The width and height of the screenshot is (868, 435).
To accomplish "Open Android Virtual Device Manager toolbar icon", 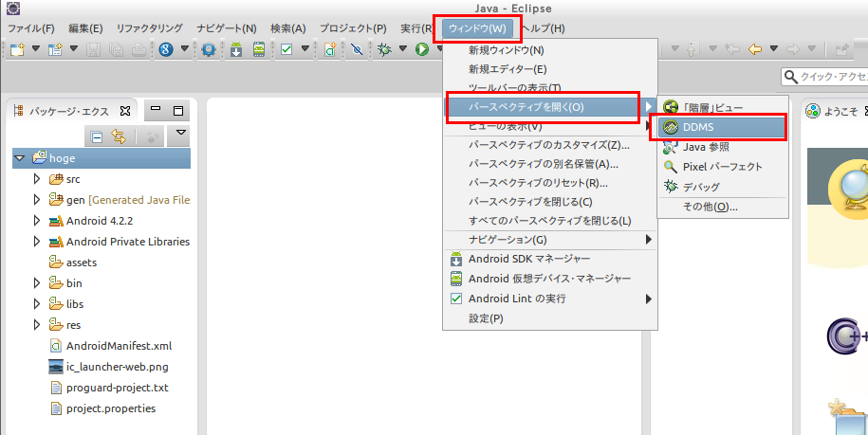I will pyautogui.click(x=259, y=49).
